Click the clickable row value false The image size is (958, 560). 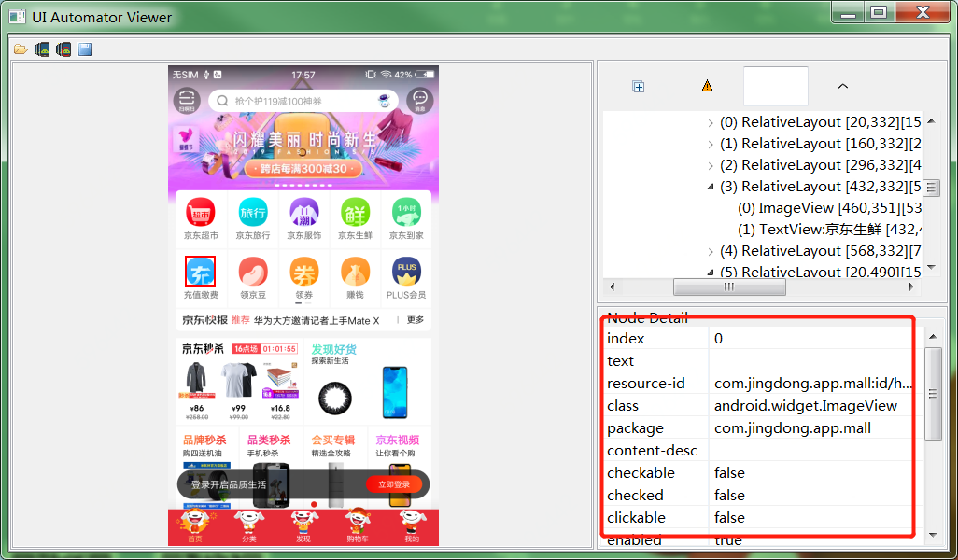click(729, 518)
